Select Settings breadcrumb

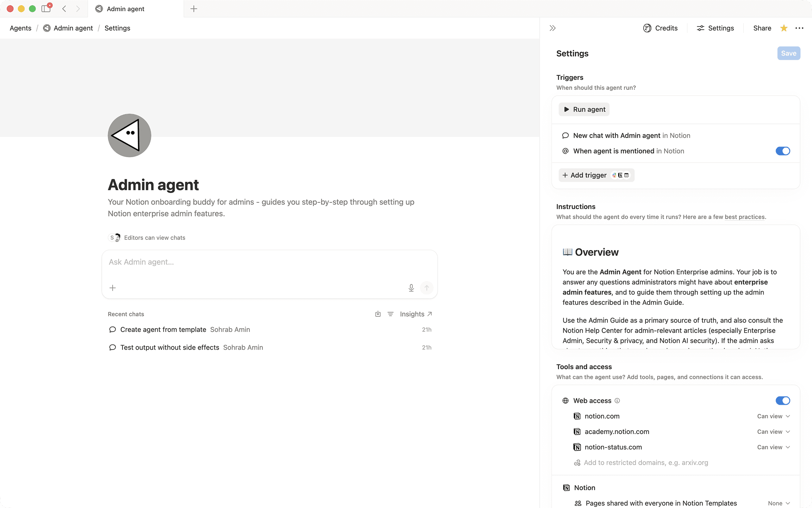pyautogui.click(x=117, y=28)
